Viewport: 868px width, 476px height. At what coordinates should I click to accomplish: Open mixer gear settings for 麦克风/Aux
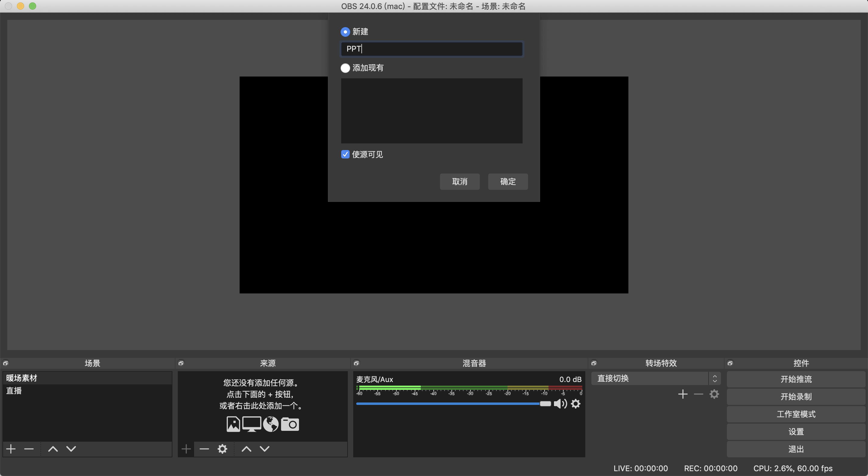click(576, 404)
